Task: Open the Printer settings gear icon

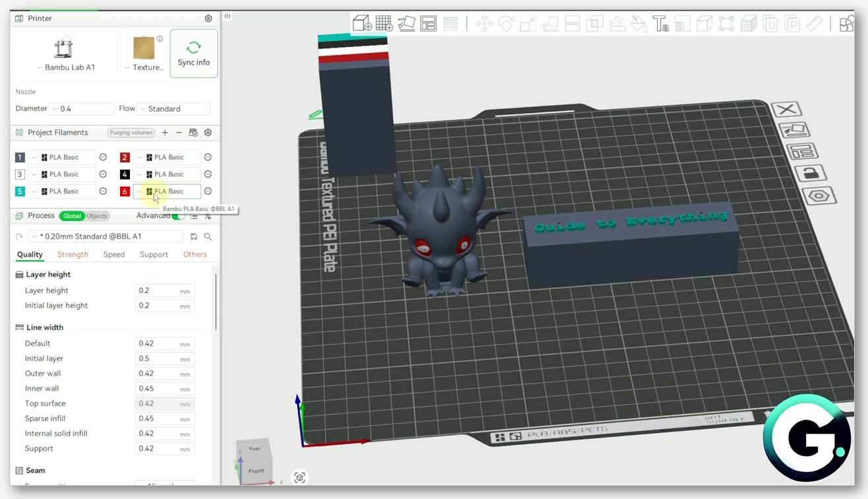Action: 208,18
